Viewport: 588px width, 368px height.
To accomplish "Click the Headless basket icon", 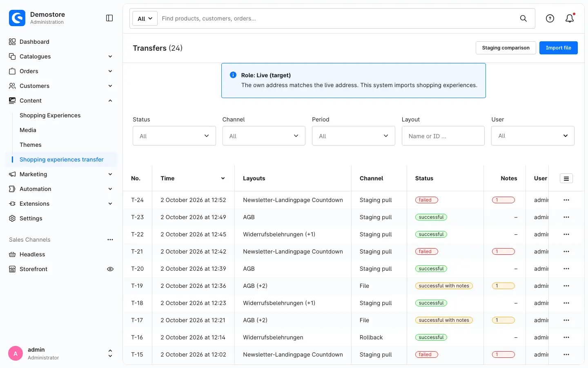I will click(x=12, y=254).
